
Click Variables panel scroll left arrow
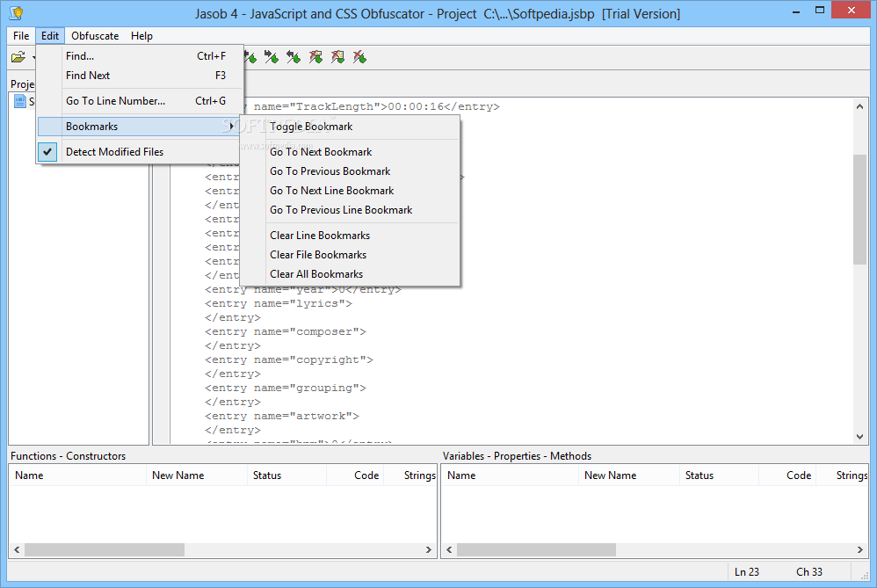(x=449, y=550)
